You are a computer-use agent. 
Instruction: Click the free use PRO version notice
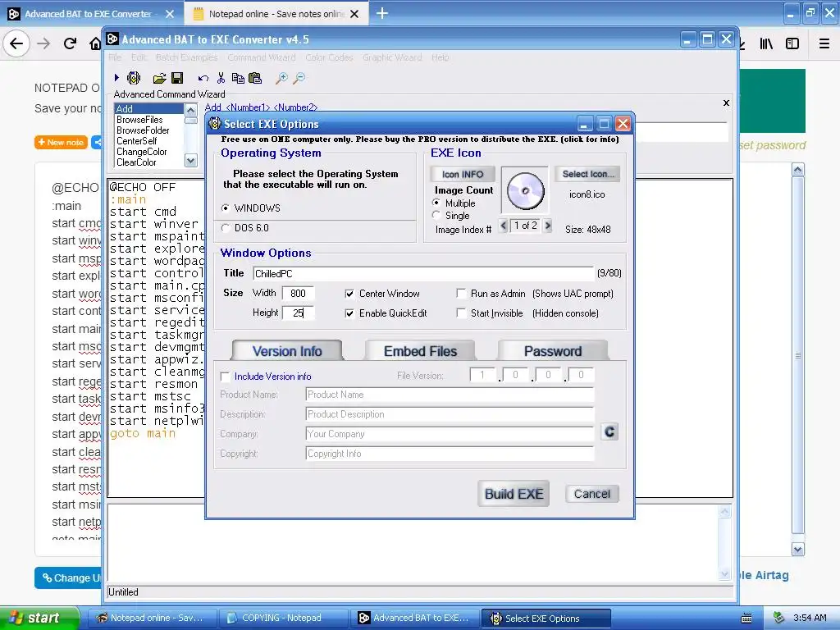(x=420, y=139)
